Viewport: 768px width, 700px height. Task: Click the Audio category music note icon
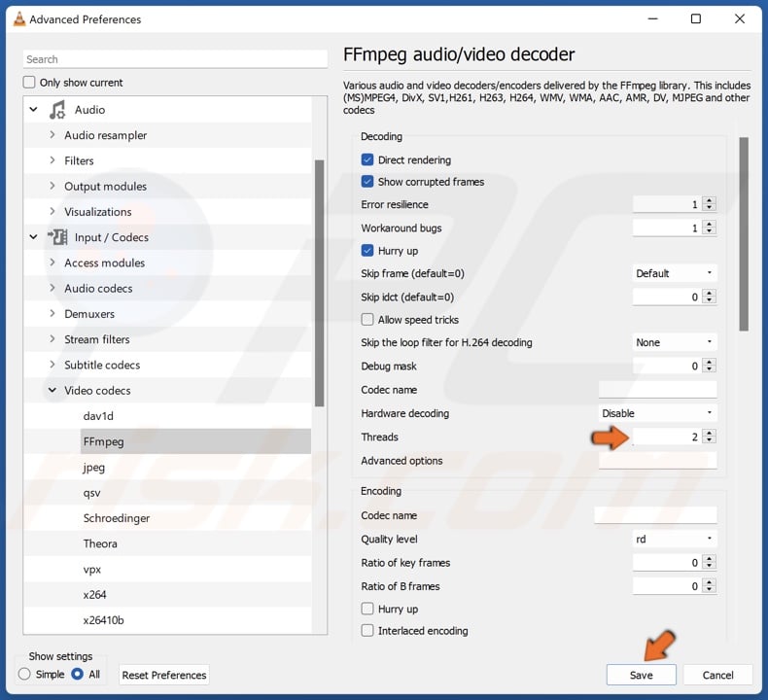[x=57, y=110]
